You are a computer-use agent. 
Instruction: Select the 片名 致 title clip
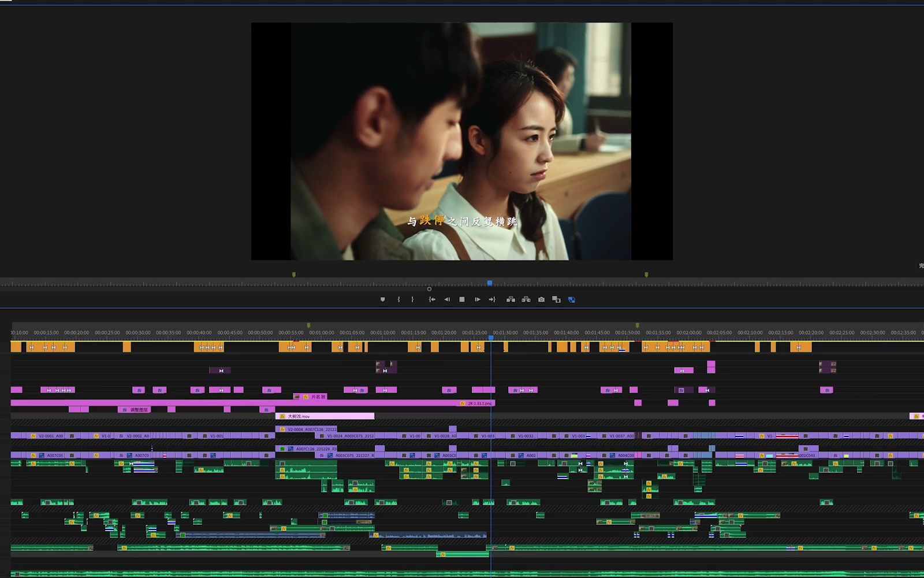point(311,397)
